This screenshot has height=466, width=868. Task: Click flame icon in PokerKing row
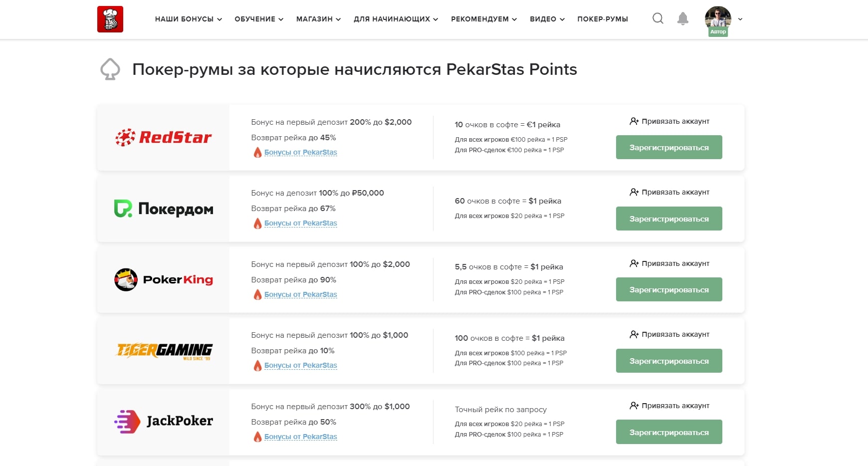257,294
